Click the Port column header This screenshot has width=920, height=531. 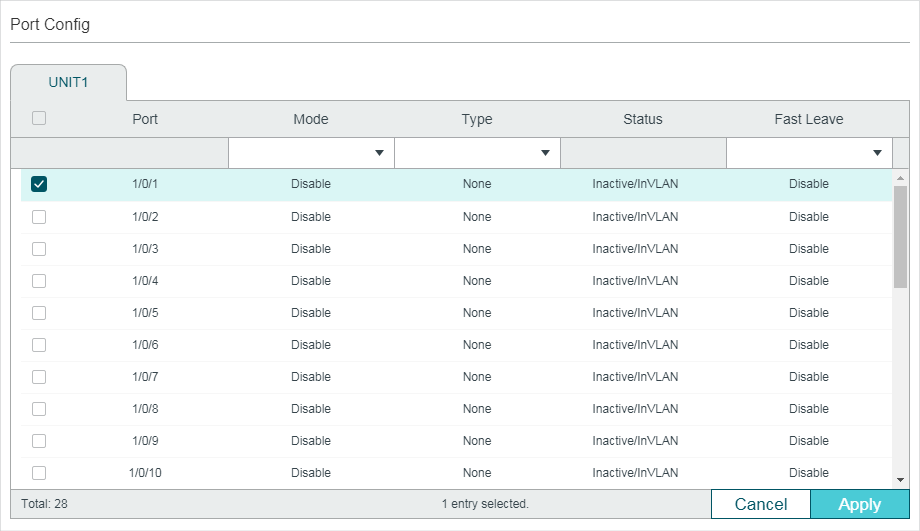(145, 119)
